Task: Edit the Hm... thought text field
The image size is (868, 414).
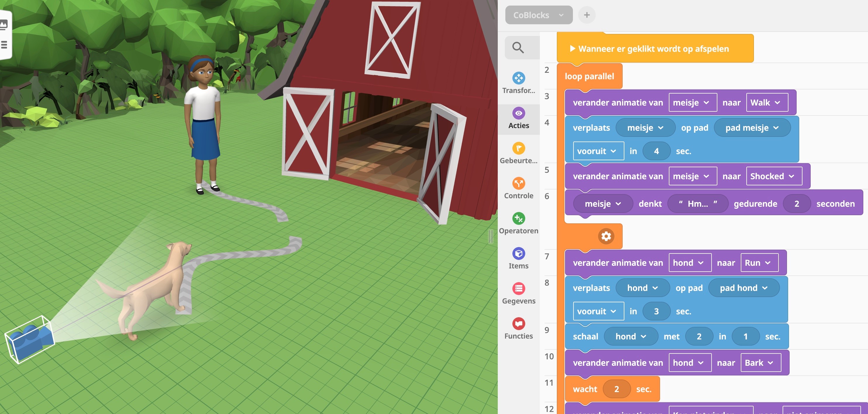Action: pos(697,204)
